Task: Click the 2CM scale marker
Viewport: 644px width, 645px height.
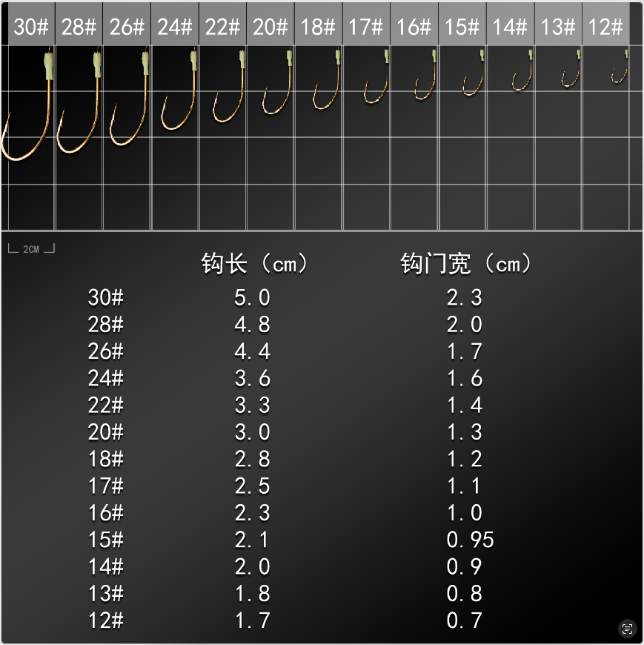Action: click(31, 249)
